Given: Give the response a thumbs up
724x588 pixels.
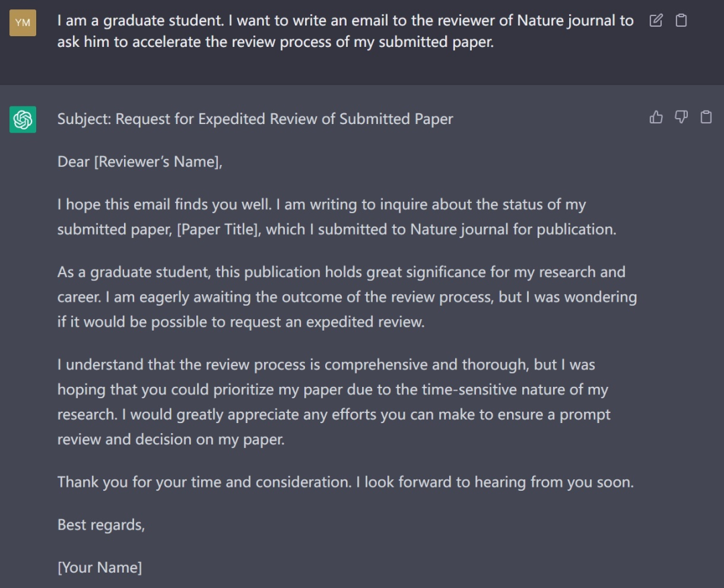Looking at the screenshot, I should (656, 118).
